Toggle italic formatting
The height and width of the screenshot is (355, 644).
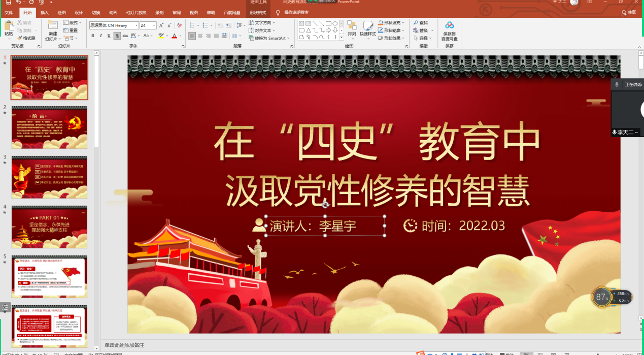[x=101, y=36]
